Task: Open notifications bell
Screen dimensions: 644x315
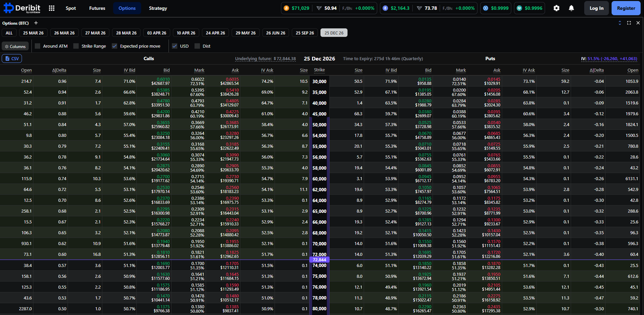Action: [x=571, y=8]
